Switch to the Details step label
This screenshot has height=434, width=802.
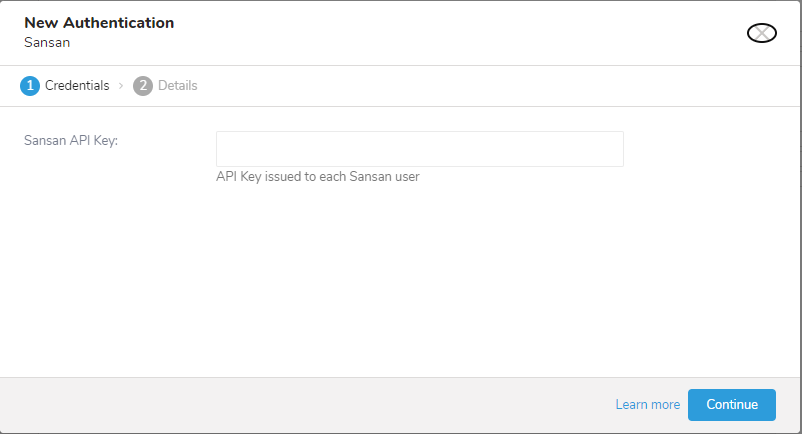click(x=177, y=86)
